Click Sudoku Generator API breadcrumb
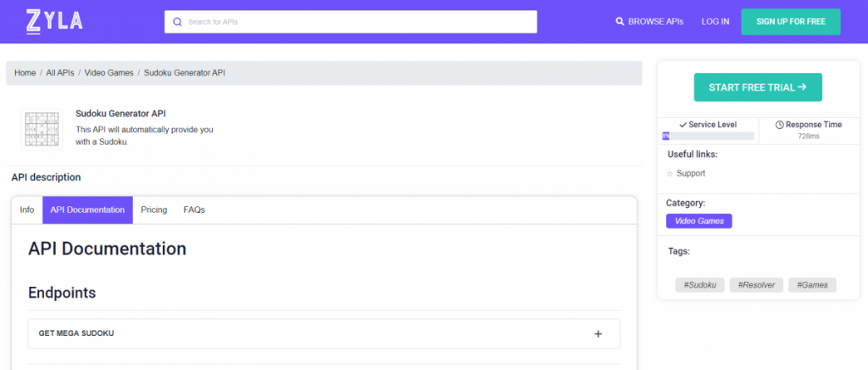Image resolution: width=868 pixels, height=370 pixels. click(184, 73)
